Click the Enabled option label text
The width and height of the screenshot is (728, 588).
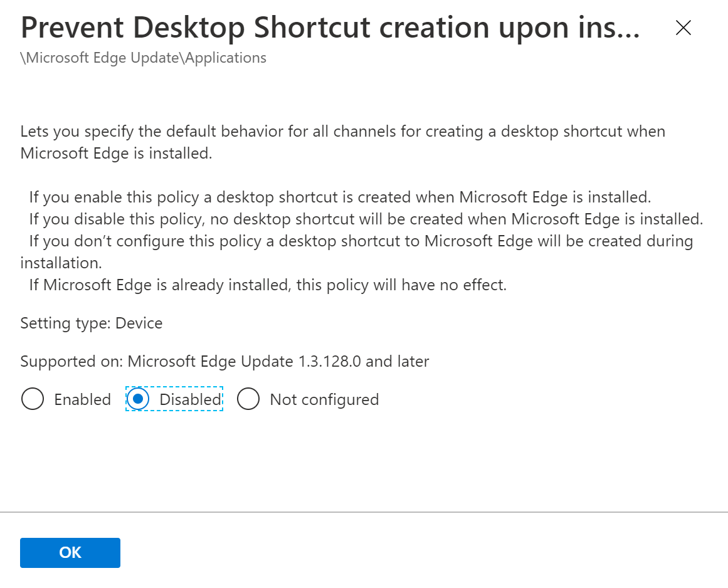click(82, 399)
